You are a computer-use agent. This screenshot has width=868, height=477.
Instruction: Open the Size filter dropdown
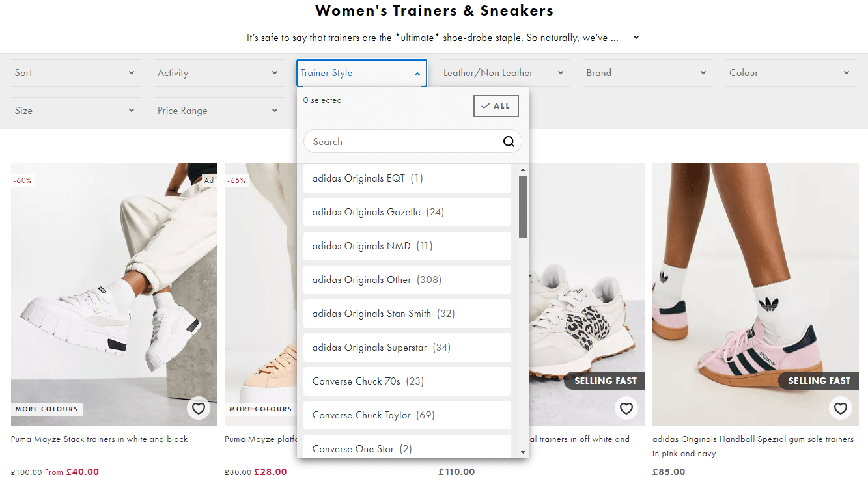point(76,111)
